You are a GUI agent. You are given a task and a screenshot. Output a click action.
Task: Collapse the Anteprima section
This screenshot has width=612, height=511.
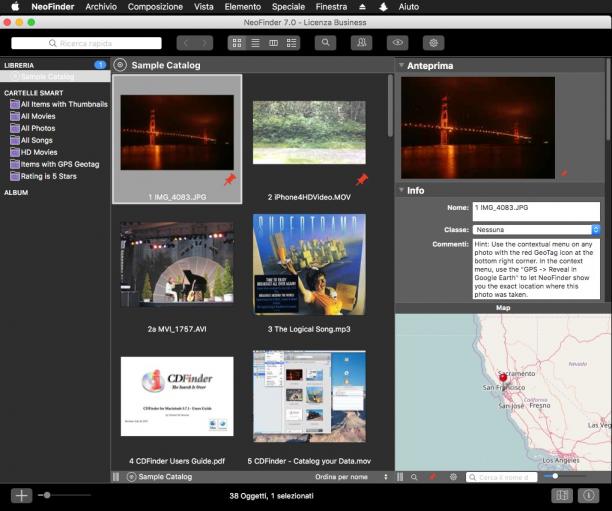pos(401,65)
